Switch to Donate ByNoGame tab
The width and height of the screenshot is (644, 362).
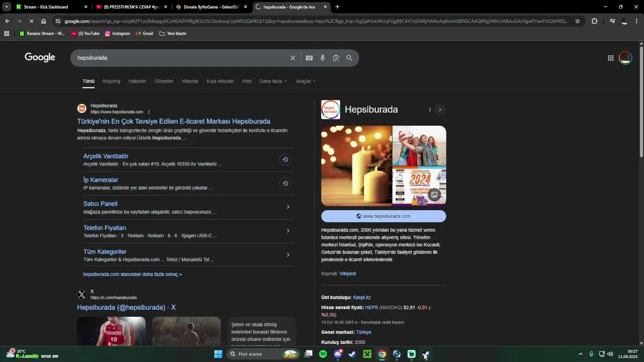211,7
